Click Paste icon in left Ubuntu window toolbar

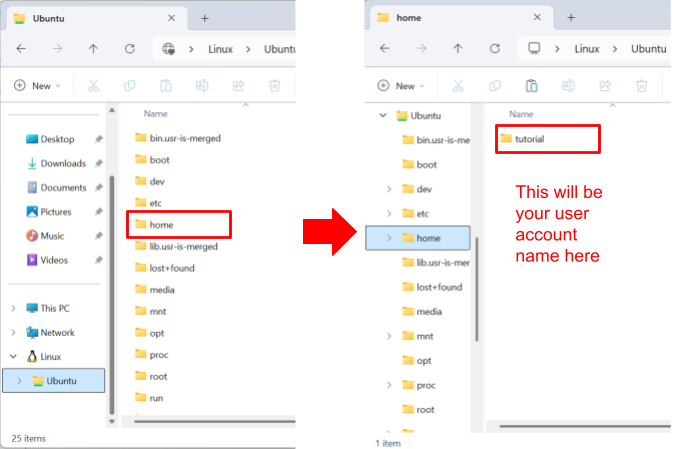tap(166, 86)
